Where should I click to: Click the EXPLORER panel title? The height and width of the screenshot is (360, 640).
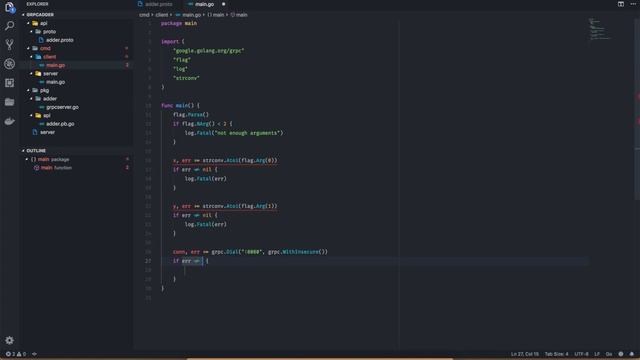(37, 4)
